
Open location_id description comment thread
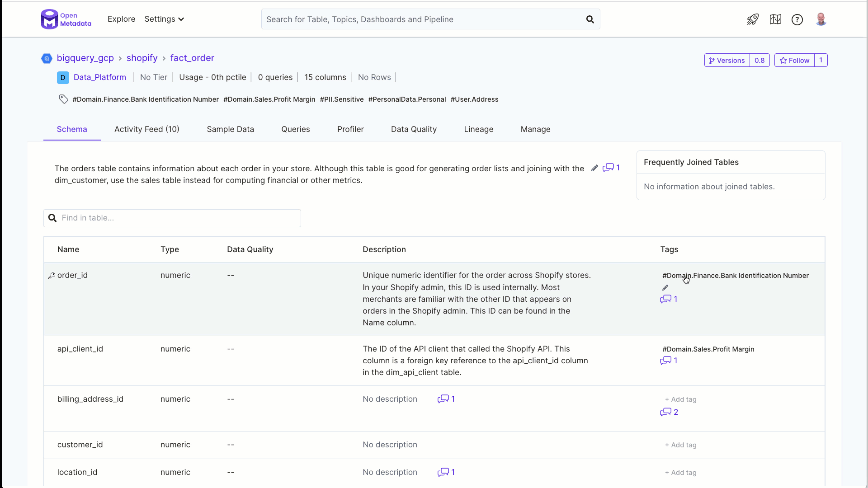[443, 472]
